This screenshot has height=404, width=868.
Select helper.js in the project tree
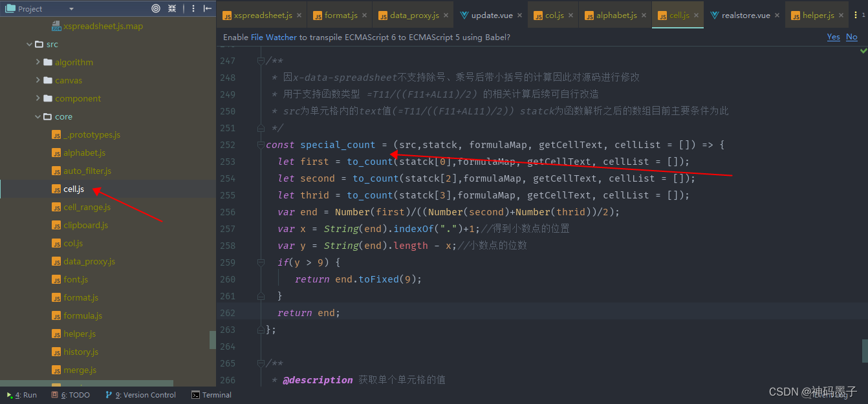point(74,334)
